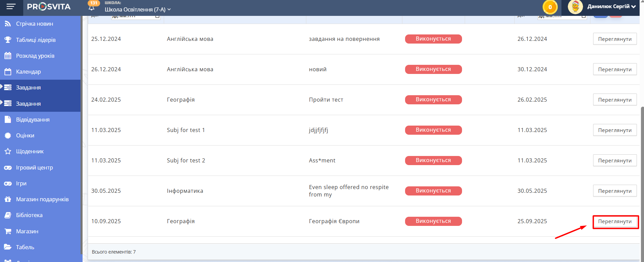Screen dimensions: 644x262
Task: Open the Відвідування menu item
Action: (x=33, y=120)
